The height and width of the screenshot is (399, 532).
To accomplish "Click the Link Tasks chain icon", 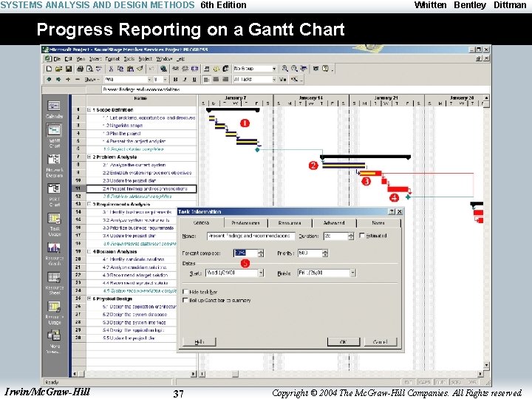I will pyautogui.click(x=175, y=69).
